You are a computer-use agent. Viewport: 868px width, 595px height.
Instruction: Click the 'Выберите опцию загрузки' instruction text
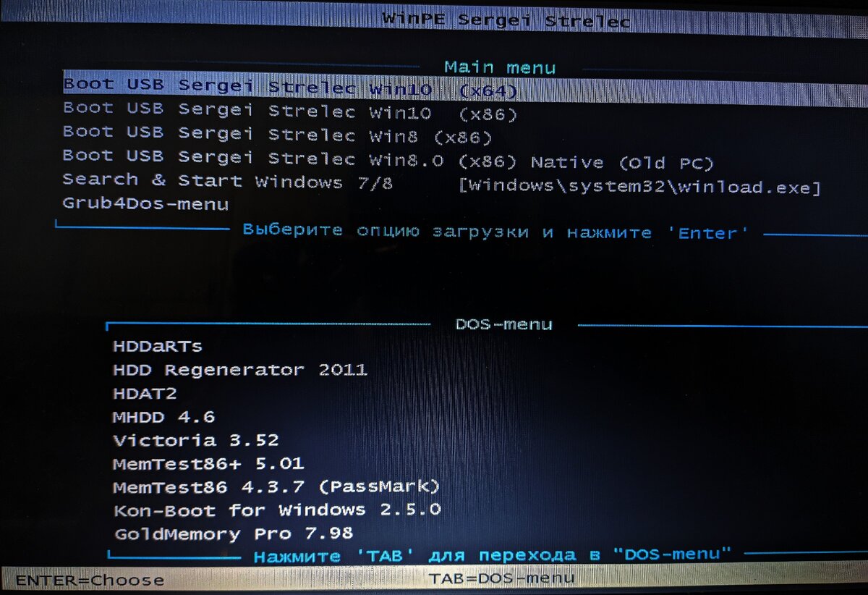click(495, 232)
